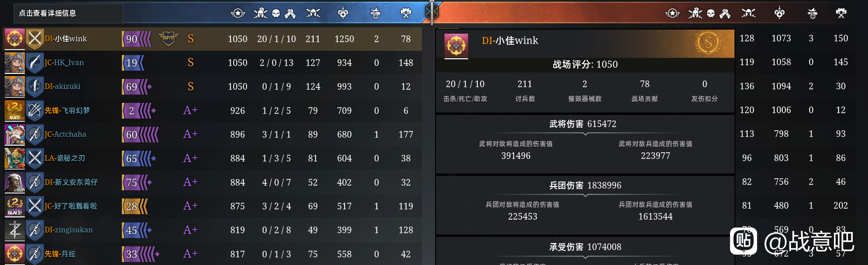
Task: Click JC-HK_Ivan's avatar portrait
Action: coord(15,63)
